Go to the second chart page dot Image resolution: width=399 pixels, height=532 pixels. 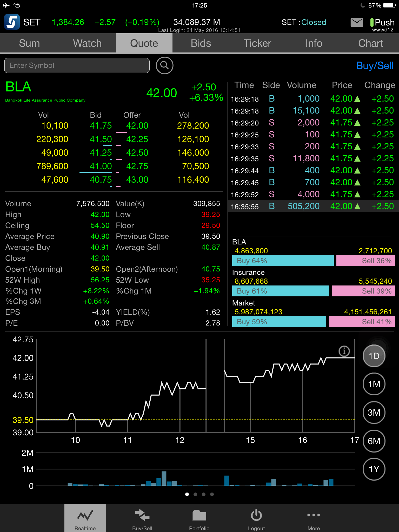[x=195, y=494]
